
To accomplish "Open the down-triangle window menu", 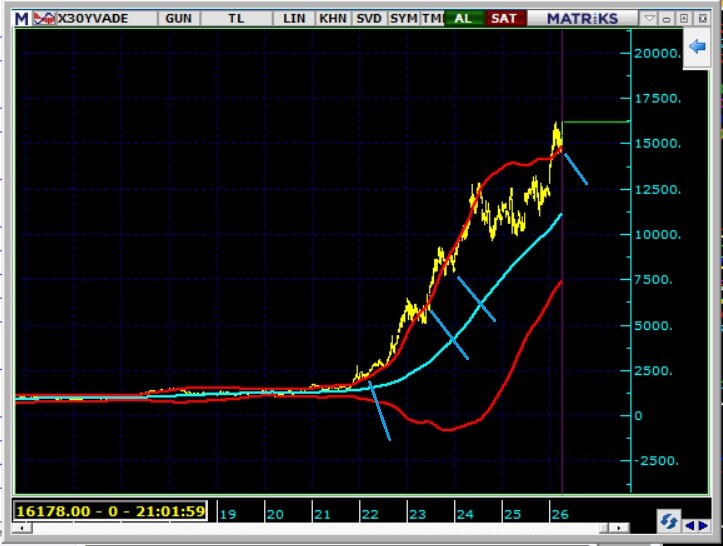I will click(651, 18).
